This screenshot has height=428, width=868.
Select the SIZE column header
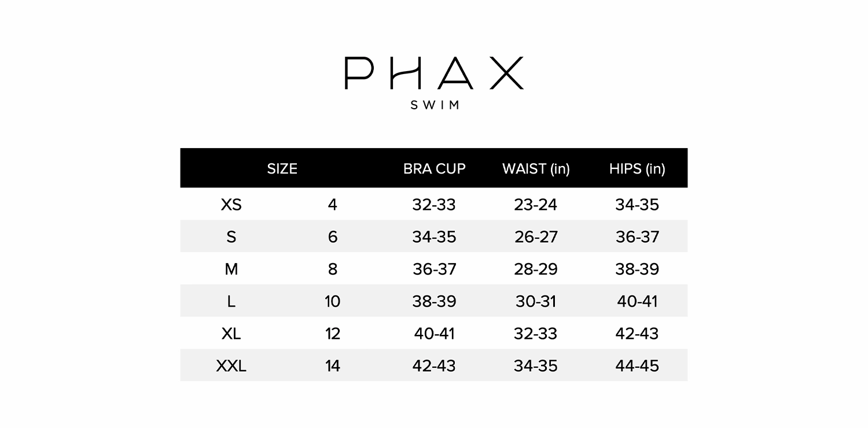282,169
